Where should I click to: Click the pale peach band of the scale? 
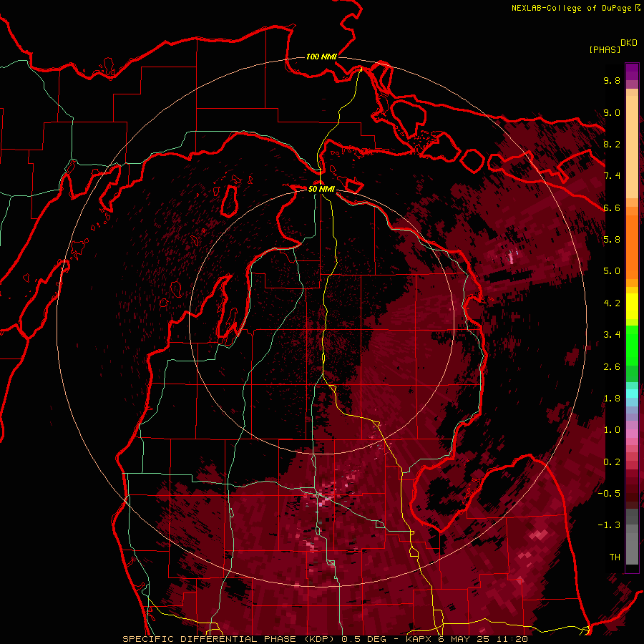[632, 147]
